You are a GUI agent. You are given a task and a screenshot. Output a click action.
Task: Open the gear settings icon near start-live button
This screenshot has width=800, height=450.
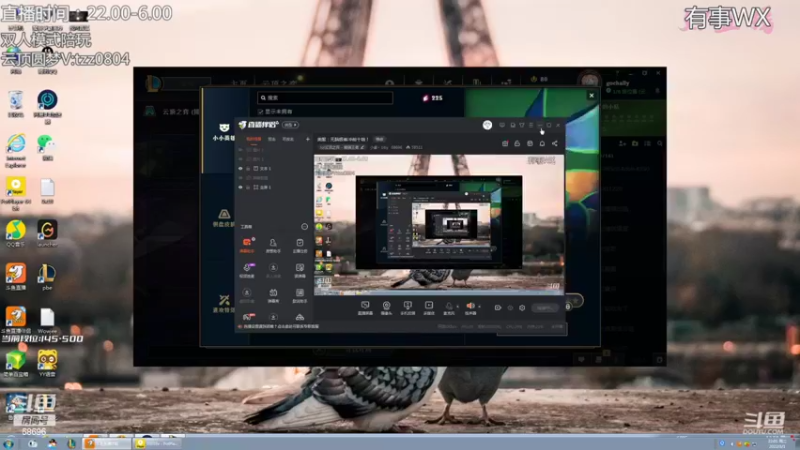point(522,308)
